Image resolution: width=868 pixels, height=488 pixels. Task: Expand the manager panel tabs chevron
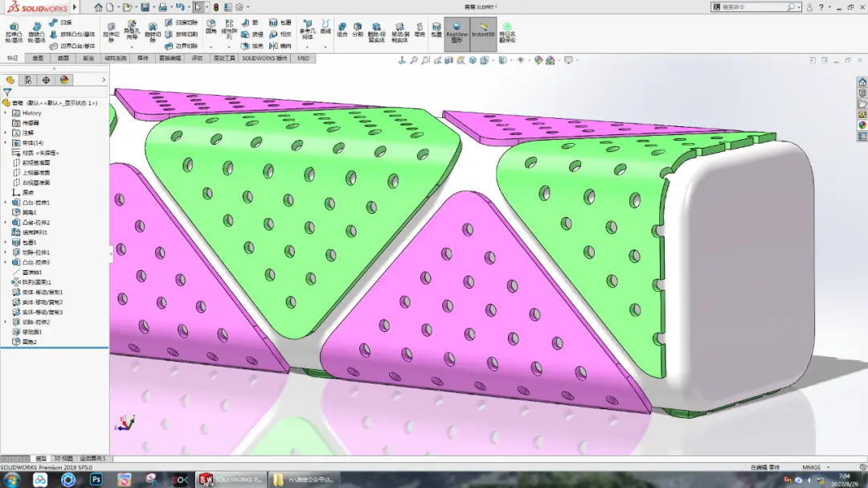[104, 80]
